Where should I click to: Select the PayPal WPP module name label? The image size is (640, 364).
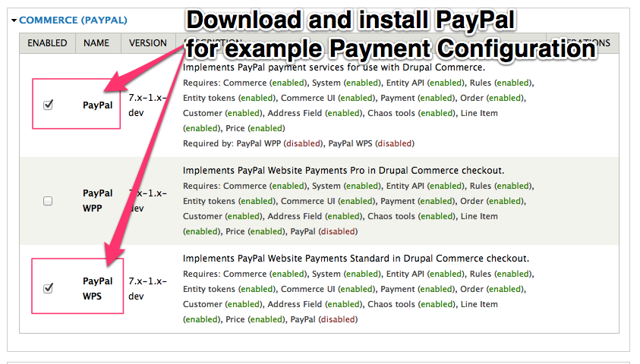coord(97,200)
